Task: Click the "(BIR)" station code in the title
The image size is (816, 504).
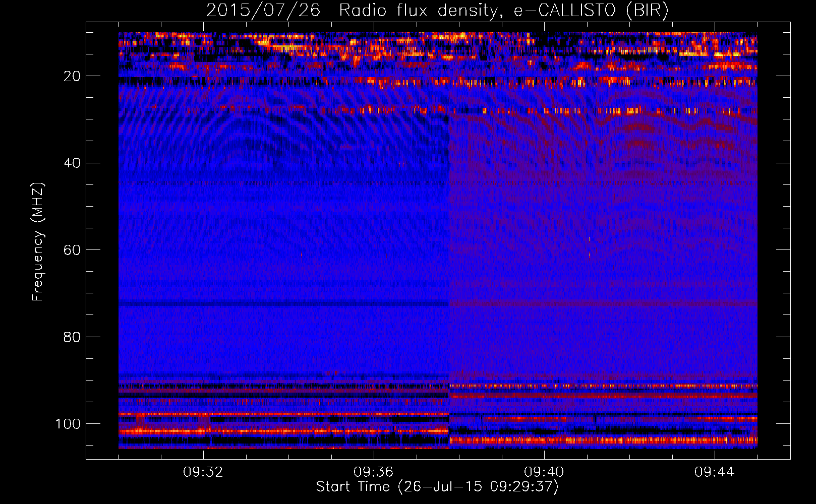Action: click(647, 11)
